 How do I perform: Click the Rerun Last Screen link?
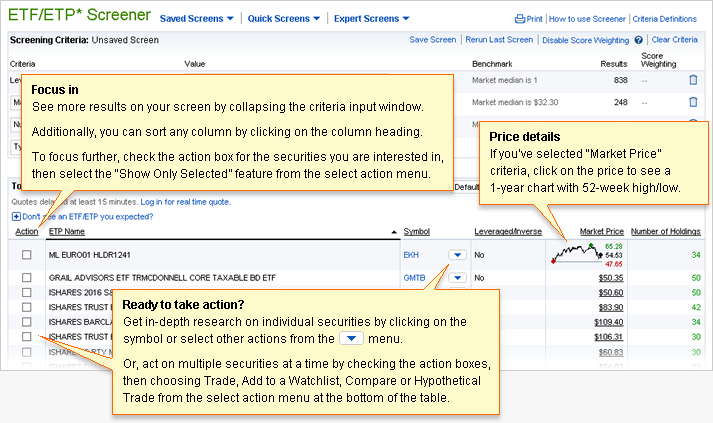click(x=498, y=40)
